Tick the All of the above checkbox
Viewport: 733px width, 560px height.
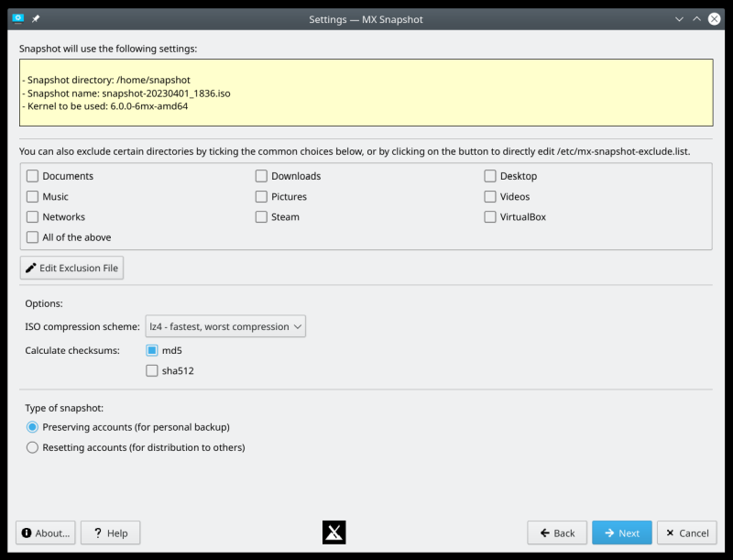(x=33, y=237)
